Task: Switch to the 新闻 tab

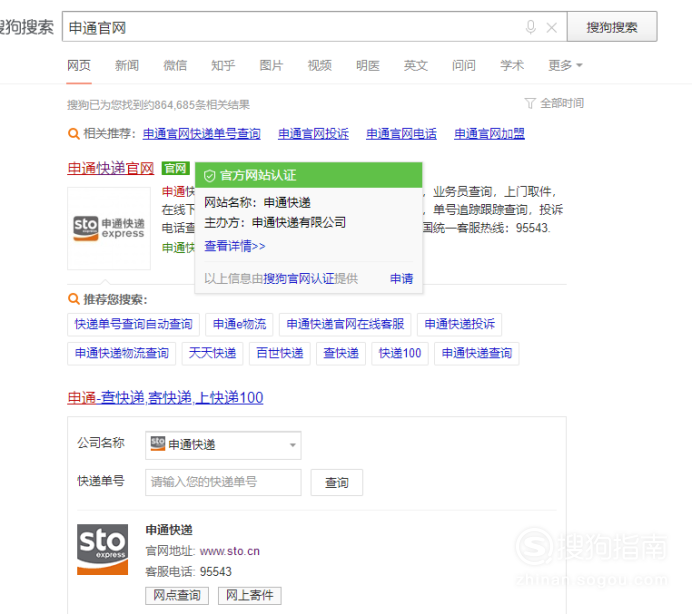Action: click(x=127, y=65)
